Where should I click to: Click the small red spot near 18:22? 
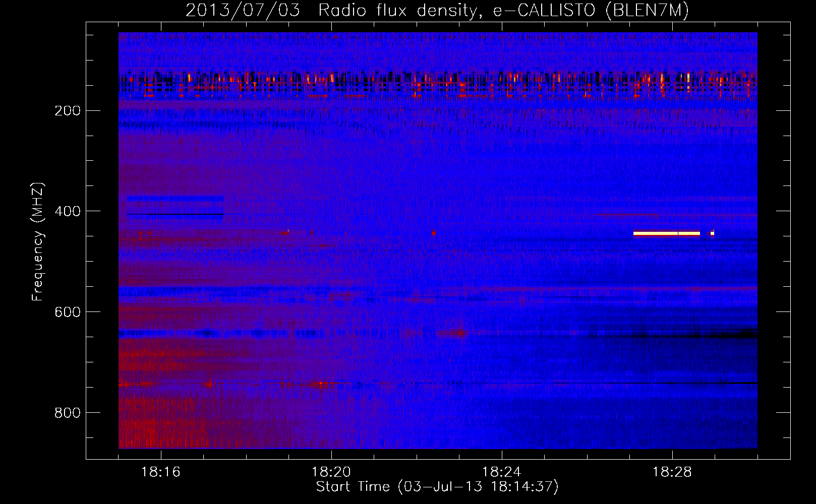(433, 233)
